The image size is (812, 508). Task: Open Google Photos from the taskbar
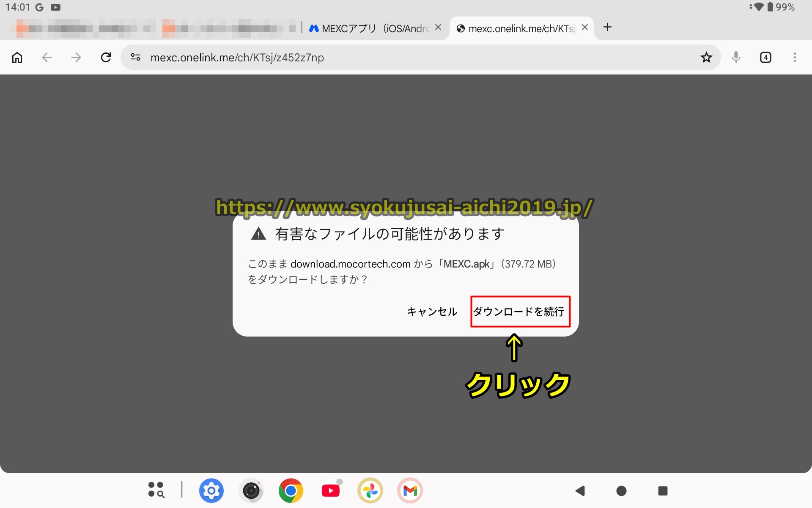click(x=370, y=491)
